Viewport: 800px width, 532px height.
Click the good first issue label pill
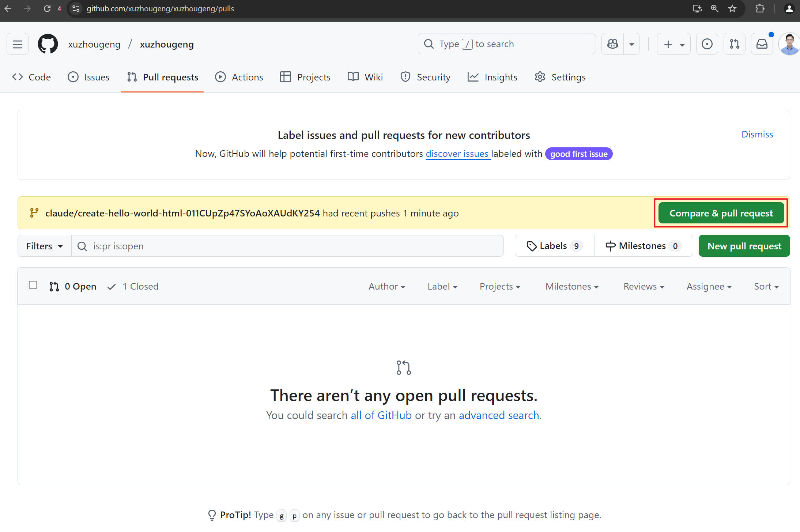(x=578, y=154)
